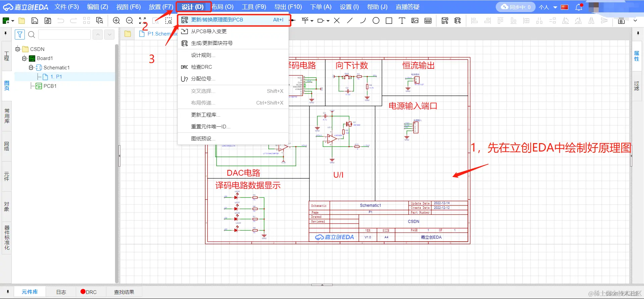This screenshot has height=299, width=644.
Task: Collapse the CSDN project tree node
Action: (x=18, y=49)
